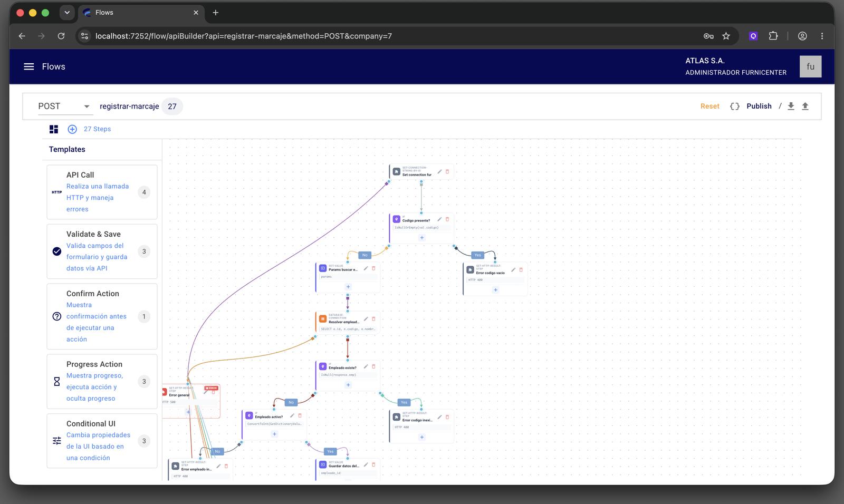Click the 27 step count badge
844x504 pixels.
[172, 106]
